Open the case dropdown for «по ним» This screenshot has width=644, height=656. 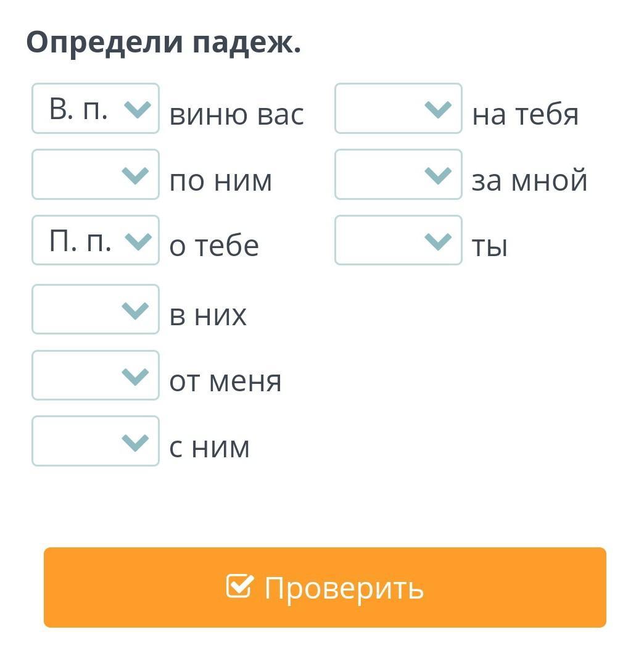pos(96,175)
